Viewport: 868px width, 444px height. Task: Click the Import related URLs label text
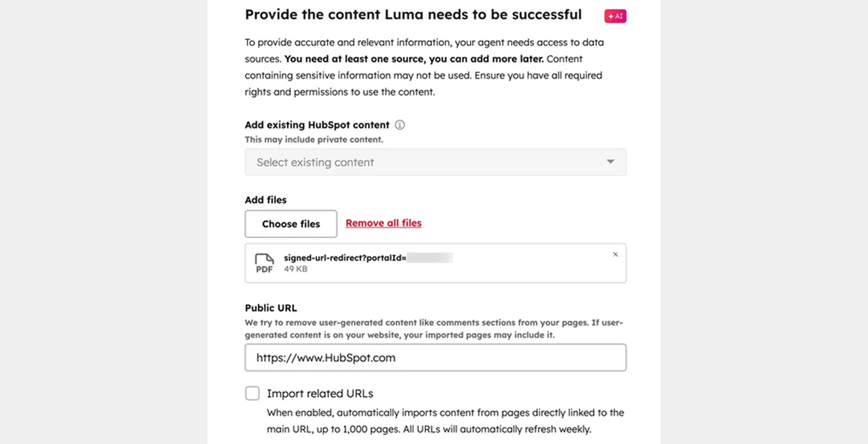coord(318,393)
